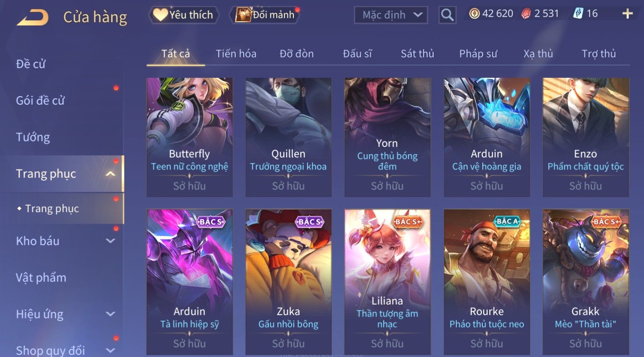Select the Trang phục sub-item
The image size is (644, 357).
point(52,208)
